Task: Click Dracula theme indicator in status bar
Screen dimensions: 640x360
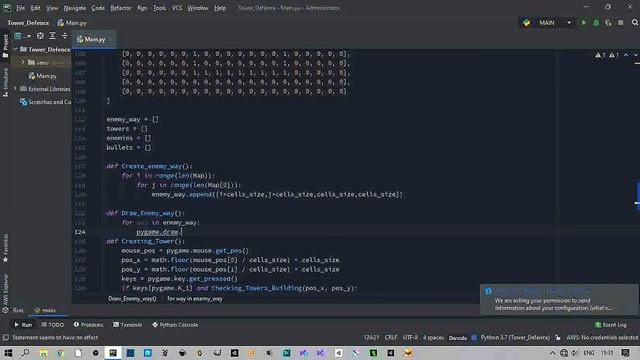Action: (458, 338)
